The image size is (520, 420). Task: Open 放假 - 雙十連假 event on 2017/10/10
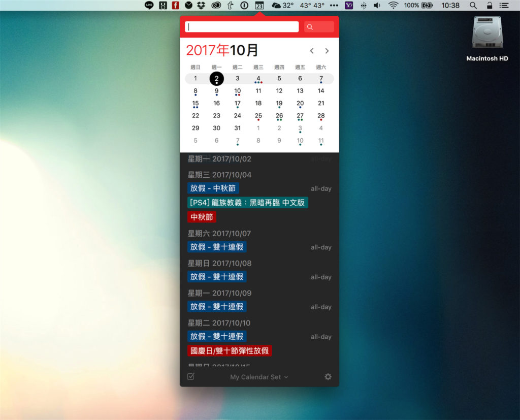point(217,336)
